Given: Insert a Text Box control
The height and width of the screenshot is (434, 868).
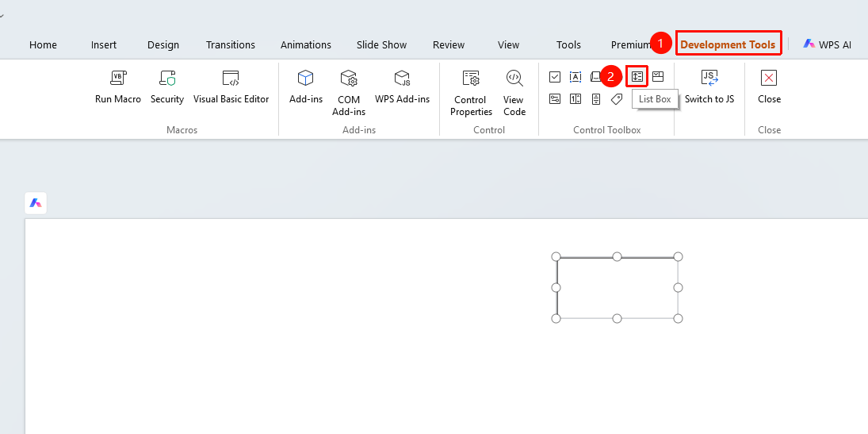Looking at the screenshot, I should pos(575,77).
